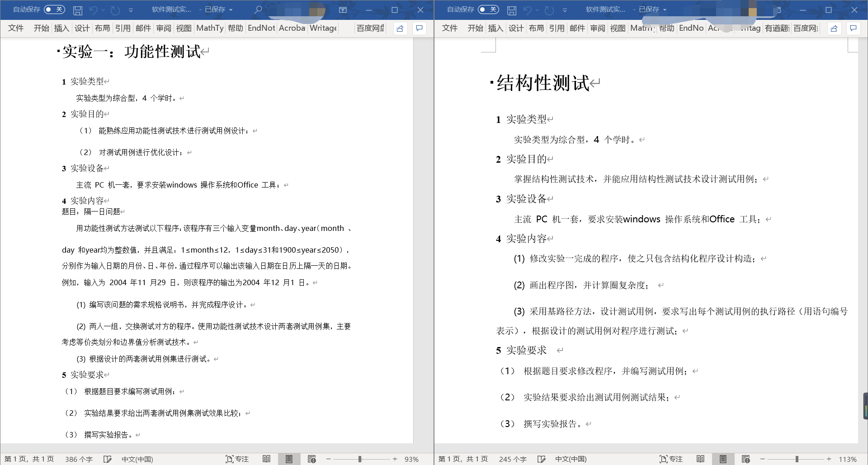
Task: Open the 布局 tab in the right window
Action: click(x=536, y=28)
